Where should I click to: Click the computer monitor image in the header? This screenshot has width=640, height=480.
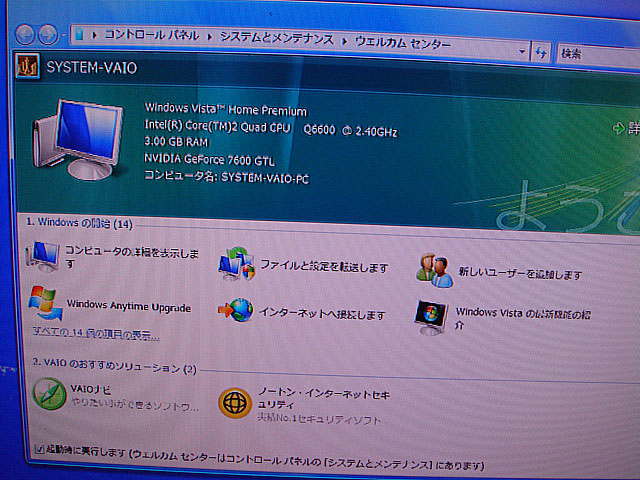(x=78, y=139)
